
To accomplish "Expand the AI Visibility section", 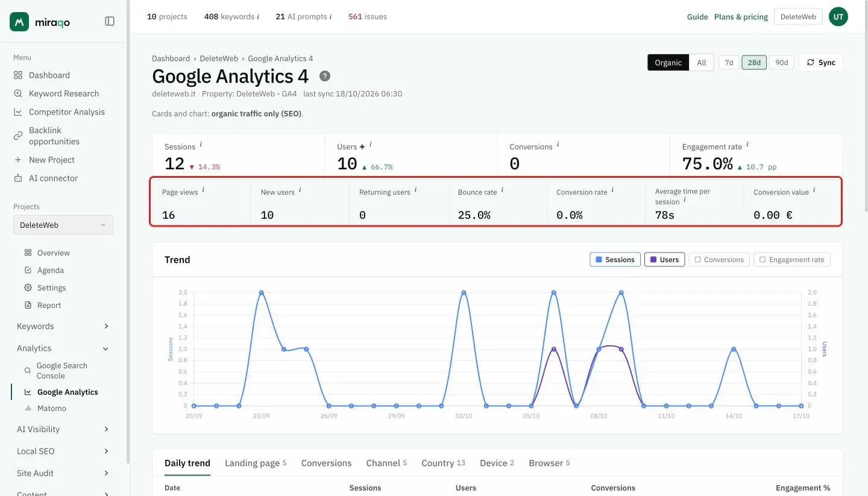I will point(63,430).
